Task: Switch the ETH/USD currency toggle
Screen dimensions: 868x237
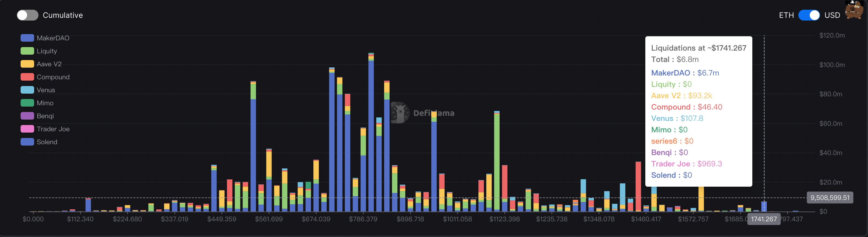Action: coord(809,15)
